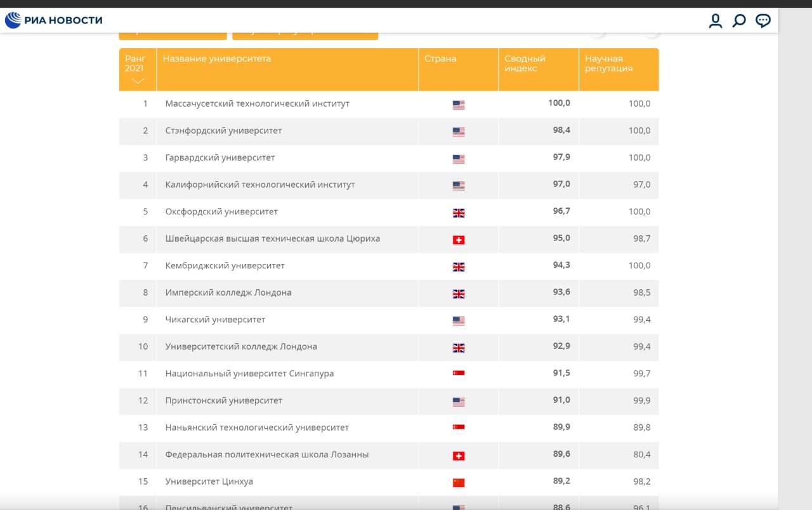812x510 pixels.
Task: Click US flag in Гарвардский университет row
Action: point(459,159)
